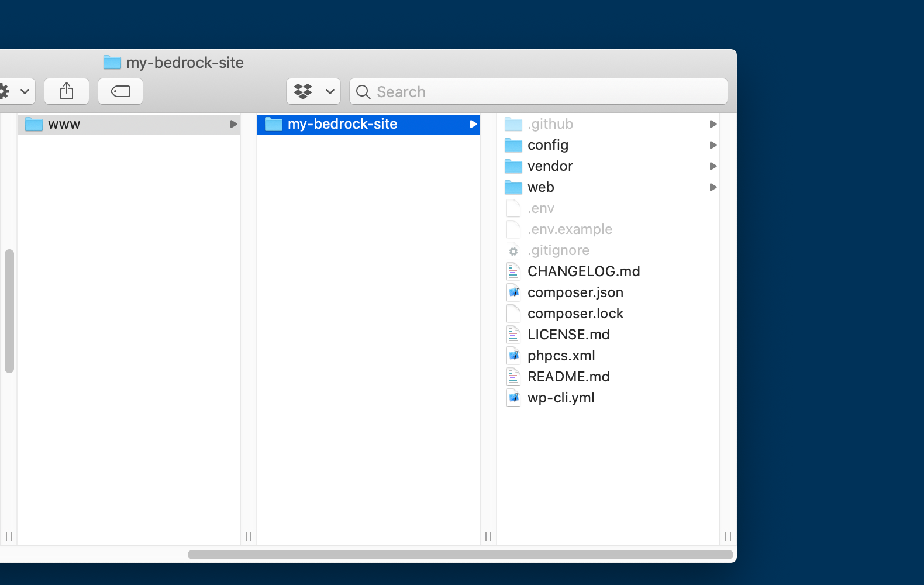Expand the vendor folder arrow
The width and height of the screenshot is (924, 585).
tap(713, 166)
